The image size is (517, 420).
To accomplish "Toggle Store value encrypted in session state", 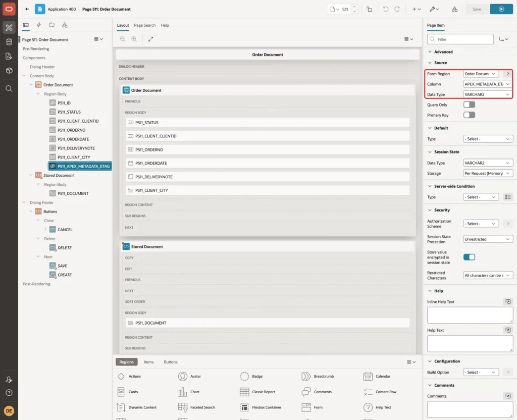I will tap(469, 257).
